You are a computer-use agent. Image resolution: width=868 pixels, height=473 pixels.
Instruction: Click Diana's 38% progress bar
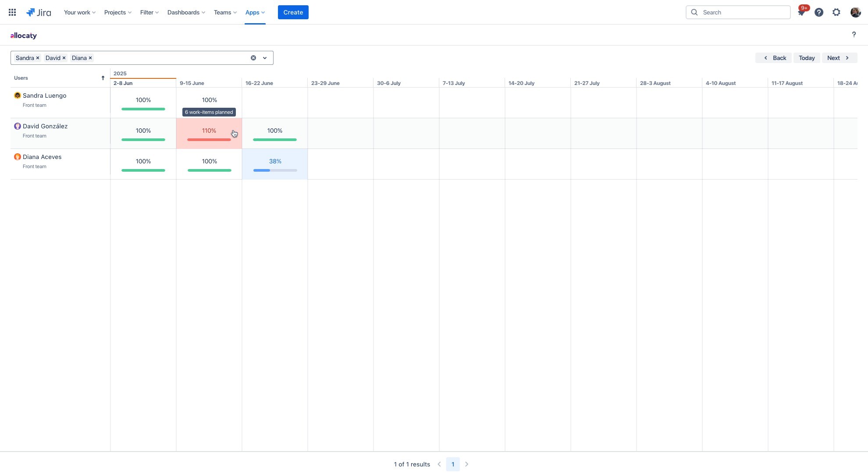274,170
